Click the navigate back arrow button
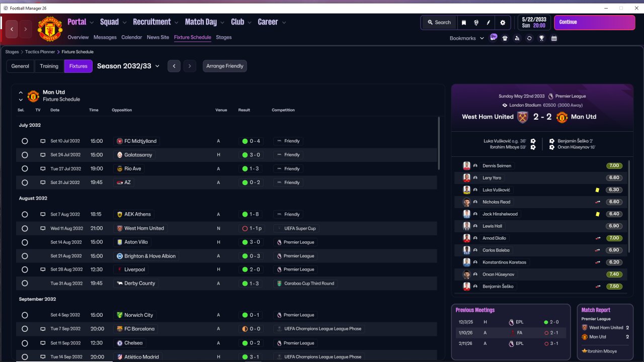Viewport: 644px width, 362px height. click(x=12, y=29)
